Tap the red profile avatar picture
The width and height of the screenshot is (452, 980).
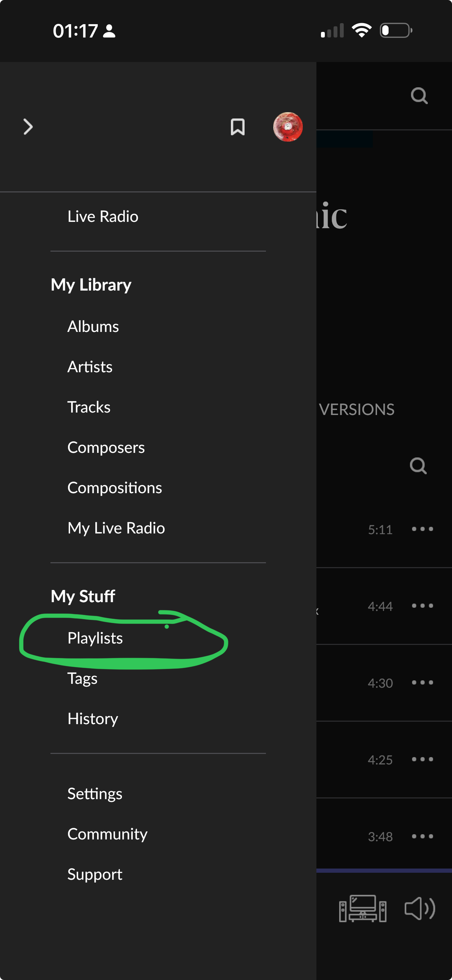(288, 127)
